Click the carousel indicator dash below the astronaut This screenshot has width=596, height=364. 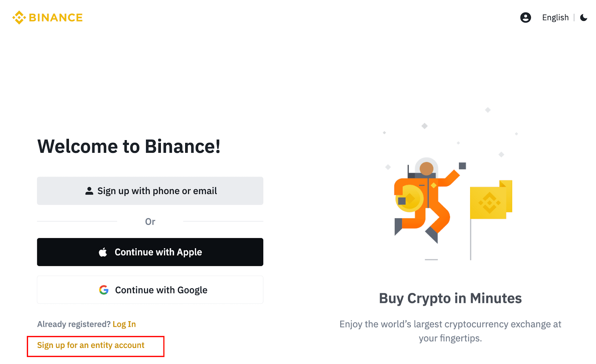tap(431, 259)
